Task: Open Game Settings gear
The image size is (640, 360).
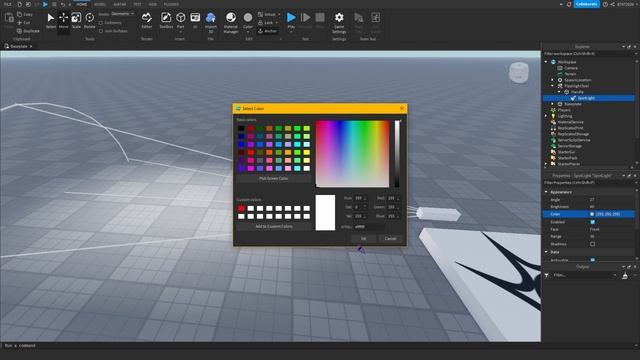Action: 339,22
